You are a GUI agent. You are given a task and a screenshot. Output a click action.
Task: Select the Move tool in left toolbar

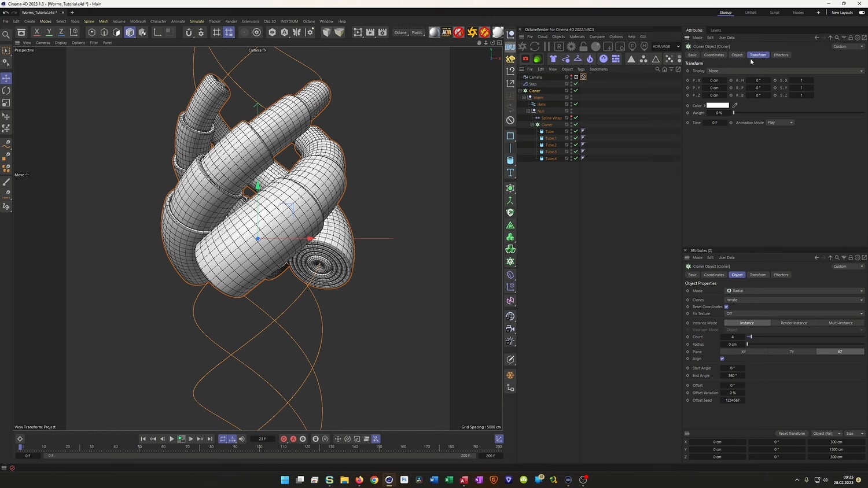pyautogui.click(x=6, y=78)
